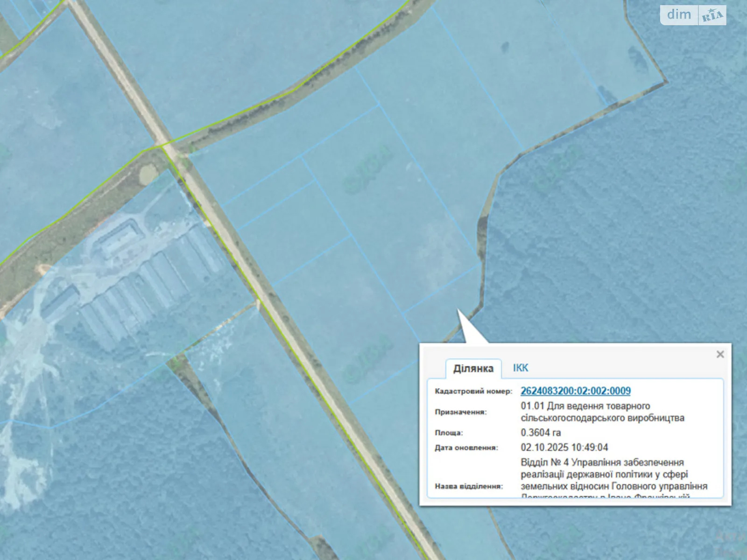Click the parcel purpose text starting with 01.01

(602, 412)
